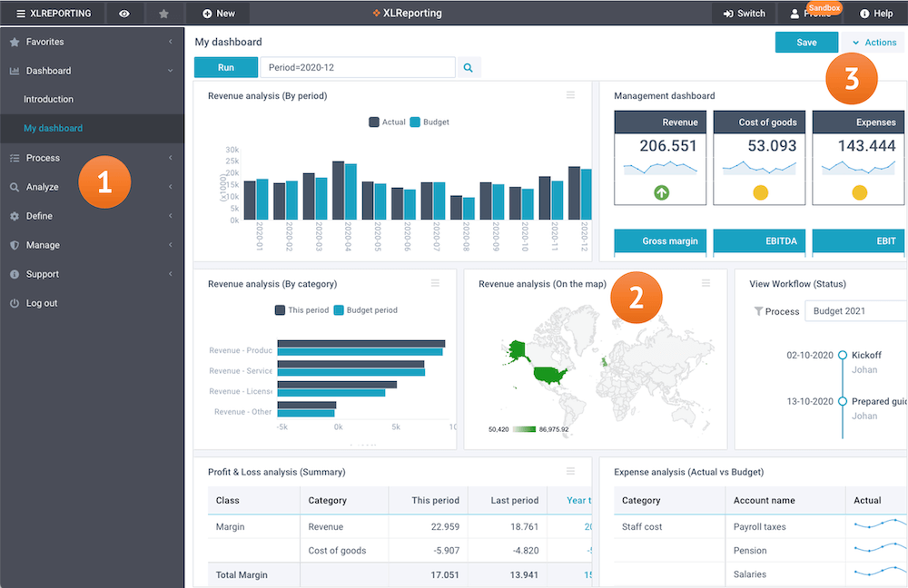Click the Process list icon in sidebar
The image size is (908, 588).
pyautogui.click(x=15, y=158)
